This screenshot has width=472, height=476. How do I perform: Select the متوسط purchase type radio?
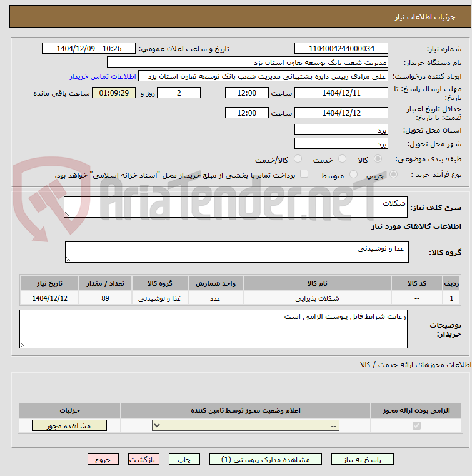353,175
